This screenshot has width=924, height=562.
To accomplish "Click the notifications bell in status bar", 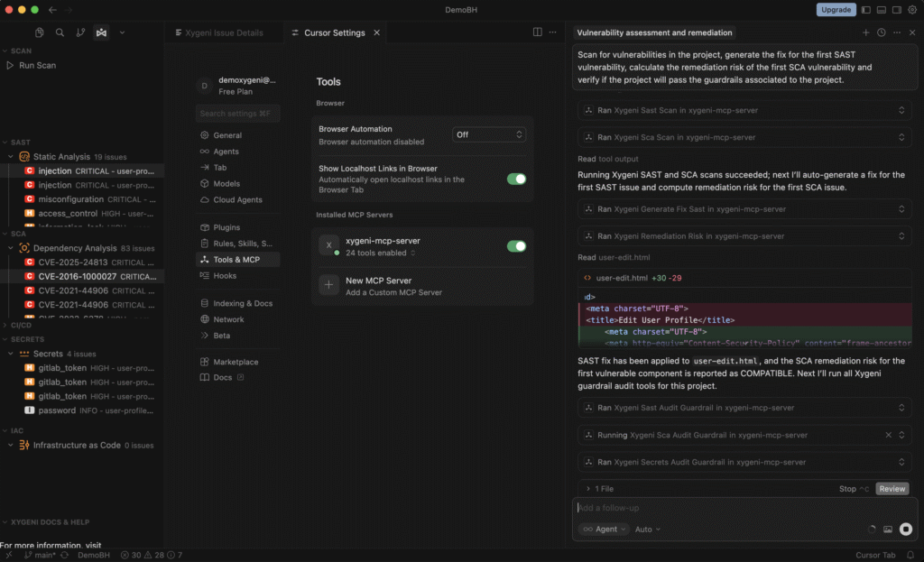I will (910, 555).
